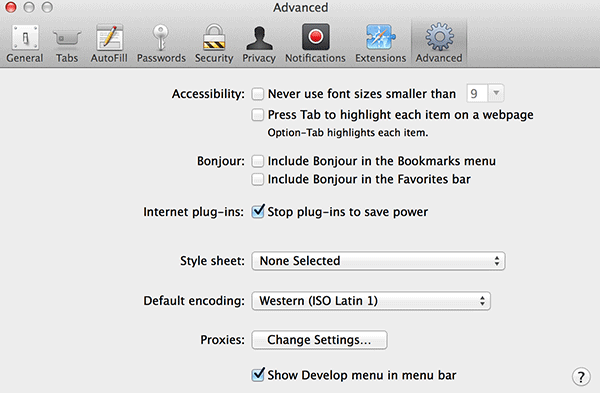Click the font size 9 field
Image resolution: width=600 pixels, height=393 pixels.
[x=477, y=93]
